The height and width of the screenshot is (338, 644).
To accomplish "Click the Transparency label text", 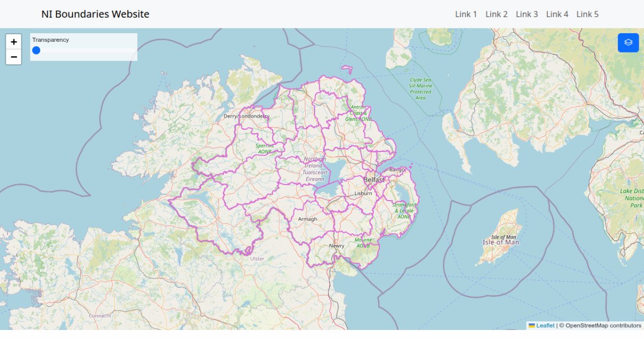I will [x=50, y=40].
